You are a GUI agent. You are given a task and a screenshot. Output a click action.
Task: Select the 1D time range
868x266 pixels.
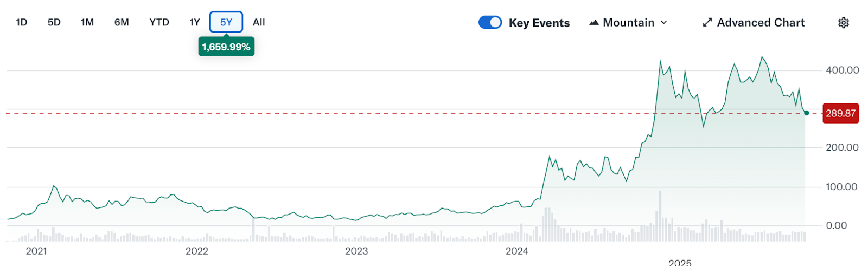[x=21, y=22]
